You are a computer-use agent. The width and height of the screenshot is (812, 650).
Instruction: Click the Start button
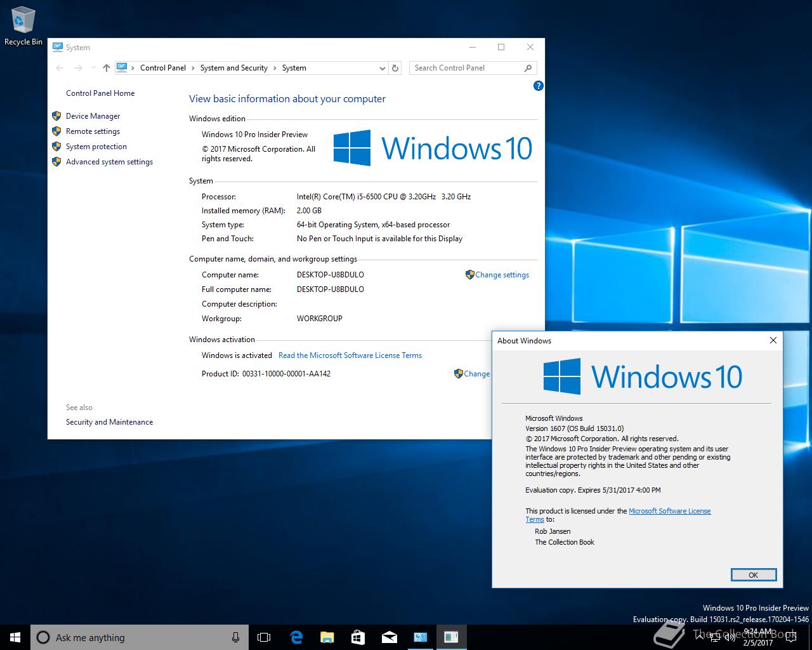coord(15,637)
